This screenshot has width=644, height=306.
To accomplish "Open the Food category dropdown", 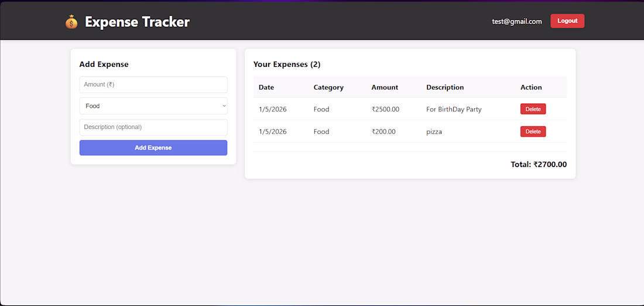I will 153,106.
